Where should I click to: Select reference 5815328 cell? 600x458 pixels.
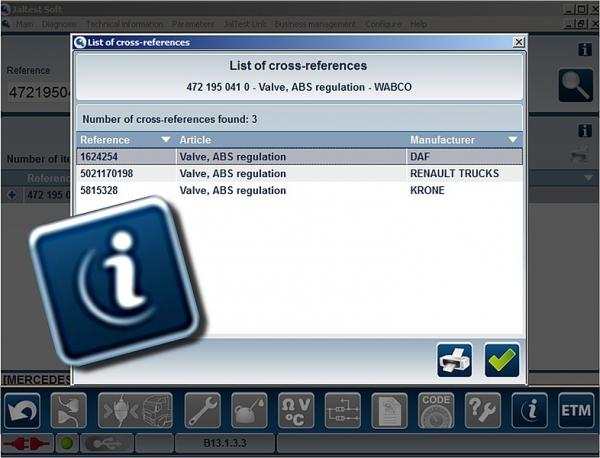click(x=126, y=190)
